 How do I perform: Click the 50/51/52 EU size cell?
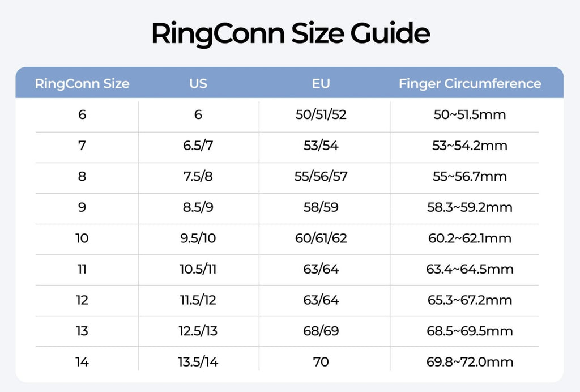[321, 115]
